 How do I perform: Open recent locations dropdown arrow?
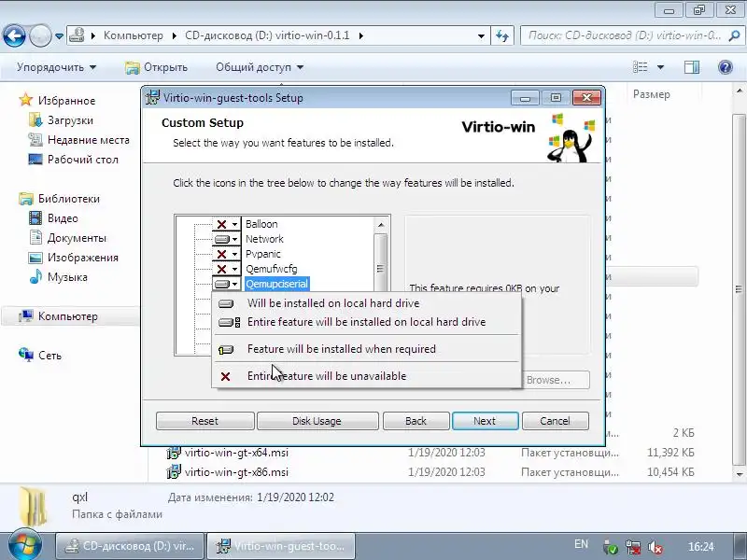click(59, 36)
